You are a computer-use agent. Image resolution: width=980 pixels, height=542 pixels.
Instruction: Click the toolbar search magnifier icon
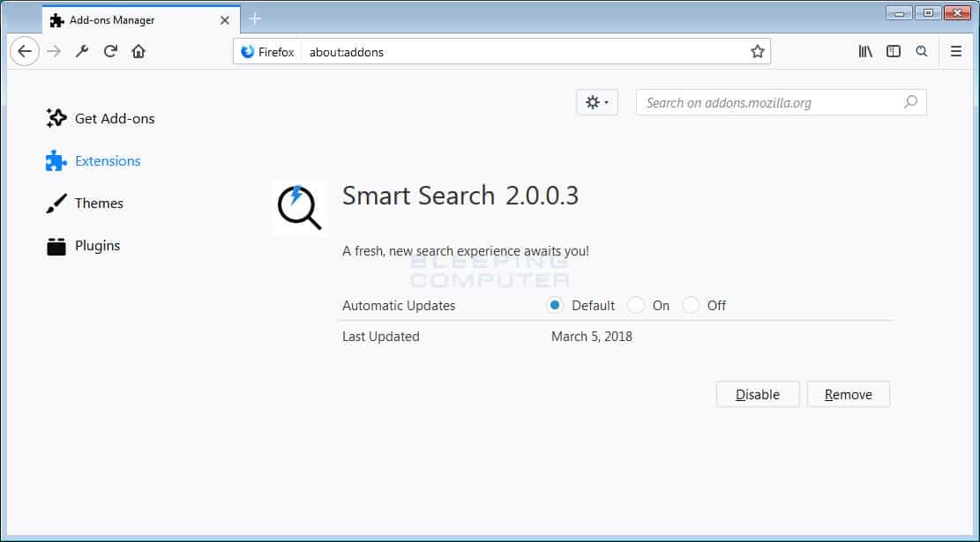tap(922, 52)
